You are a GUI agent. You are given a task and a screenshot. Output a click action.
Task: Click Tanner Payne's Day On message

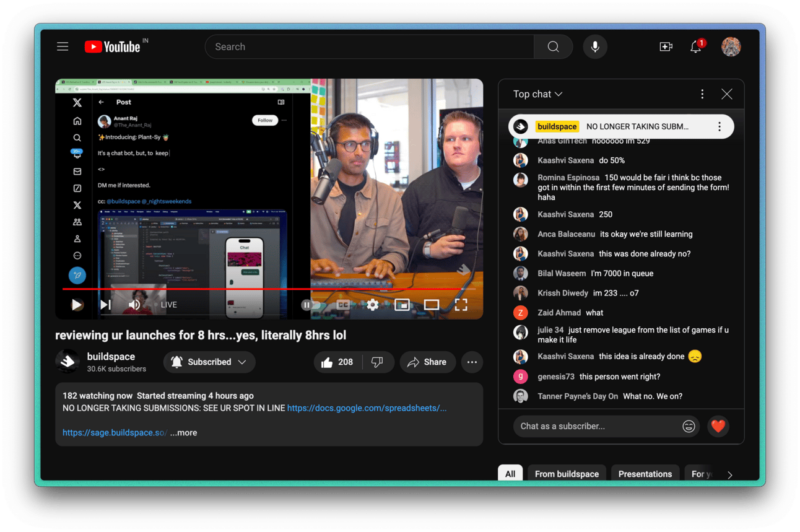[653, 396]
